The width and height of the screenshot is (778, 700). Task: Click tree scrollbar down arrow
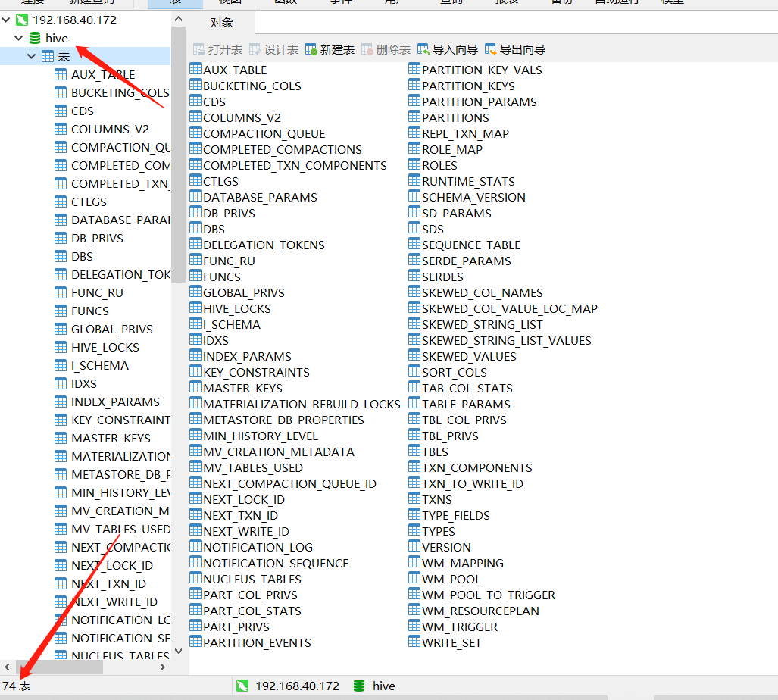point(179,651)
